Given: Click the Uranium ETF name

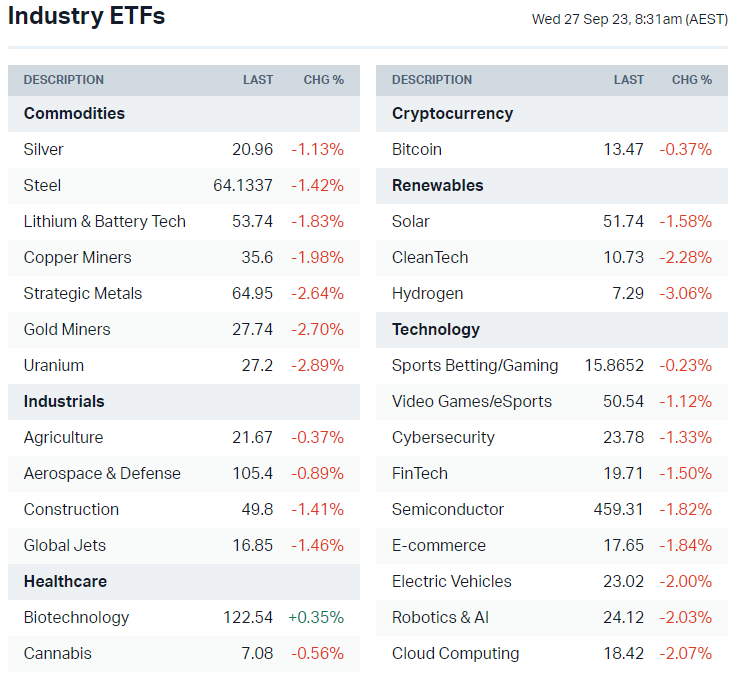Looking at the screenshot, I should point(54,366).
